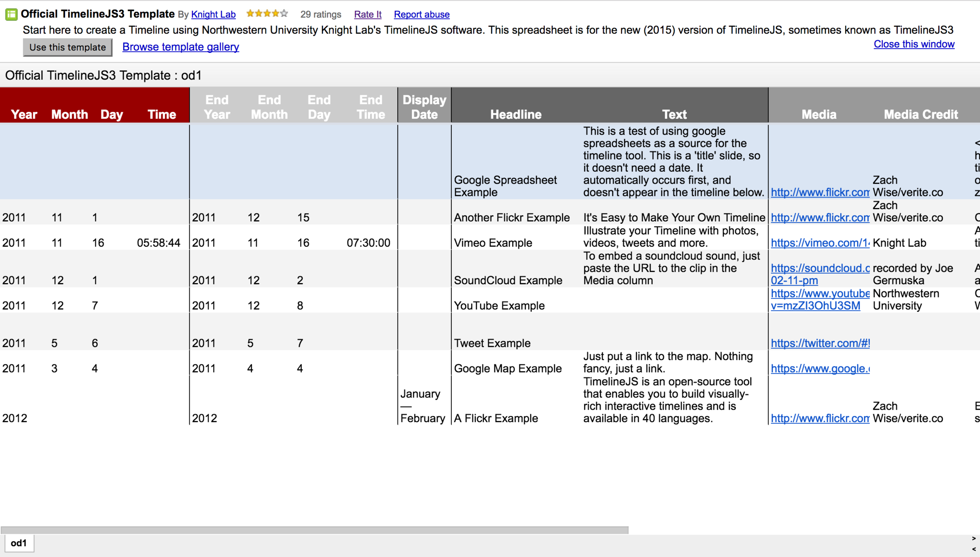Click the scroll left arrow at bottom corner

[973, 549]
